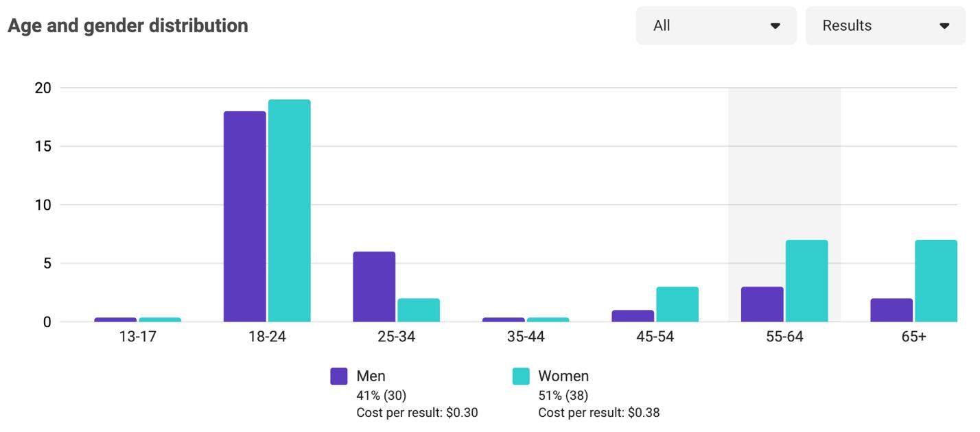Image resolution: width=980 pixels, height=432 pixels.
Task: Select the men 18-24 bar
Action: coord(245,216)
